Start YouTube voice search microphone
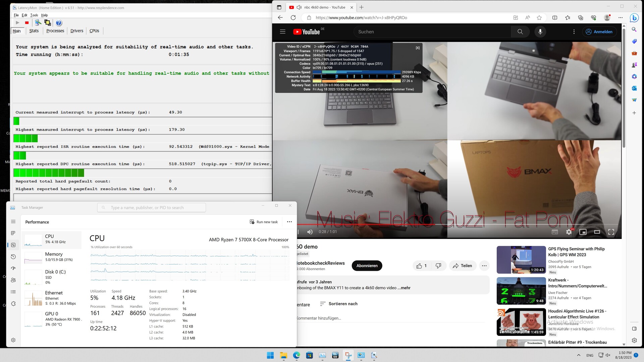644x362 pixels. pos(540,32)
